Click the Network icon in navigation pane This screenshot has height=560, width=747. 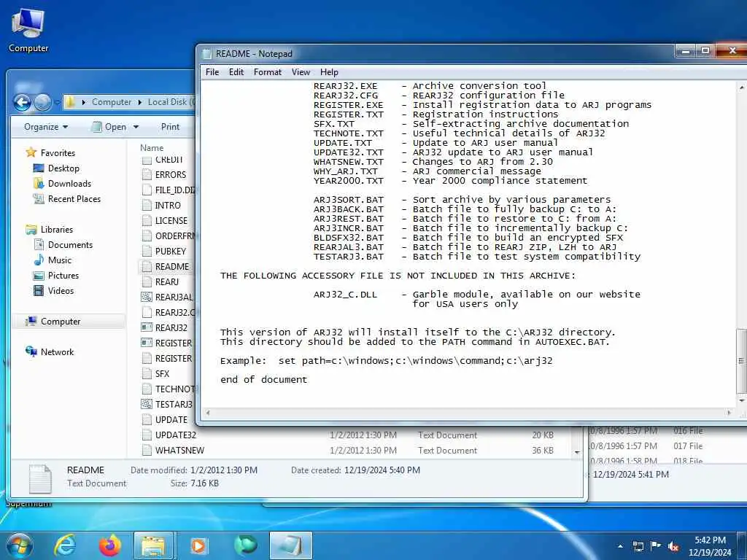31,351
